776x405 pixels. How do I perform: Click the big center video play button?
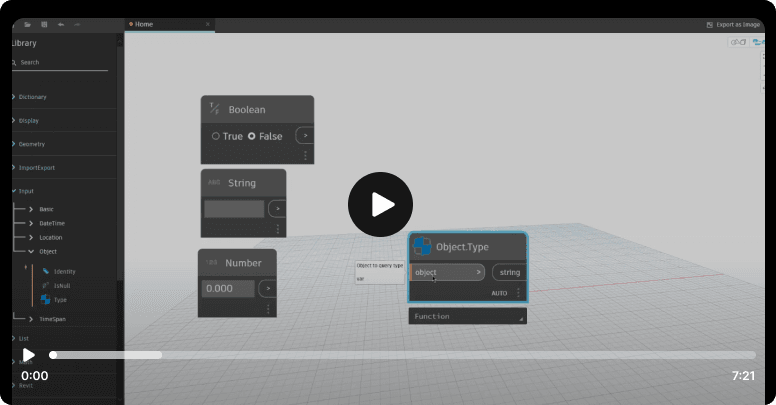point(380,204)
